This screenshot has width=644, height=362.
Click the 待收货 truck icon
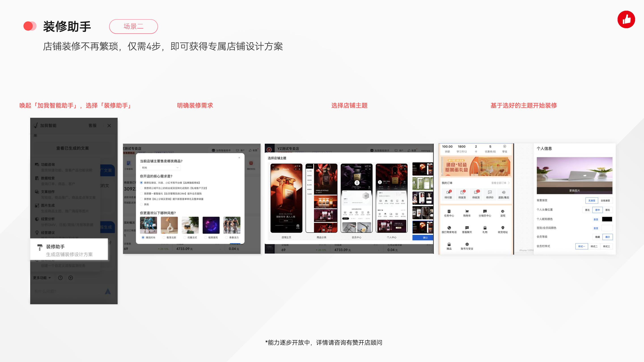point(476,192)
